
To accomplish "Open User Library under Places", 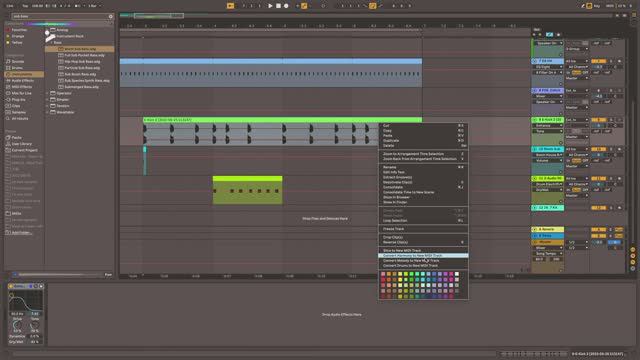I will click(21, 144).
